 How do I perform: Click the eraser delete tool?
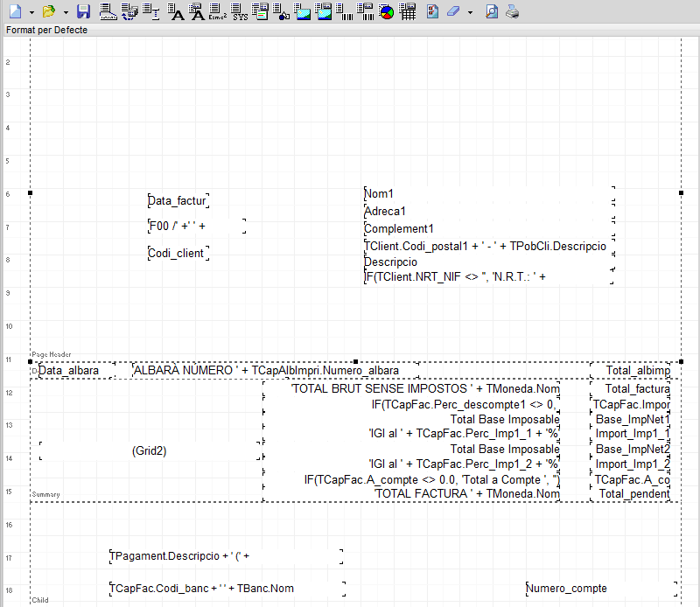point(453,11)
